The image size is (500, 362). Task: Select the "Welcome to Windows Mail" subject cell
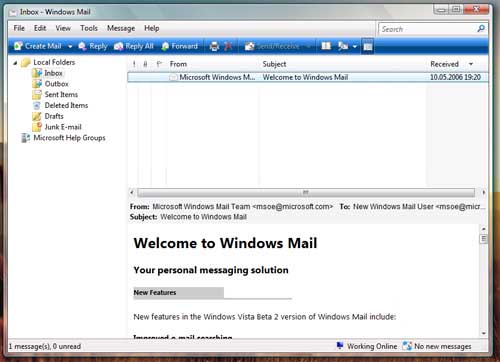(x=305, y=77)
